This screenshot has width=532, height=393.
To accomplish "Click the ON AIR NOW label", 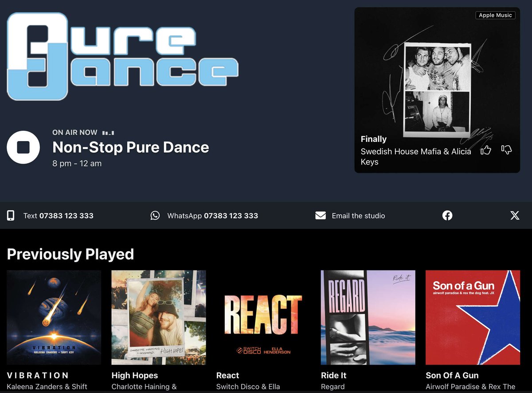I will tap(74, 132).
